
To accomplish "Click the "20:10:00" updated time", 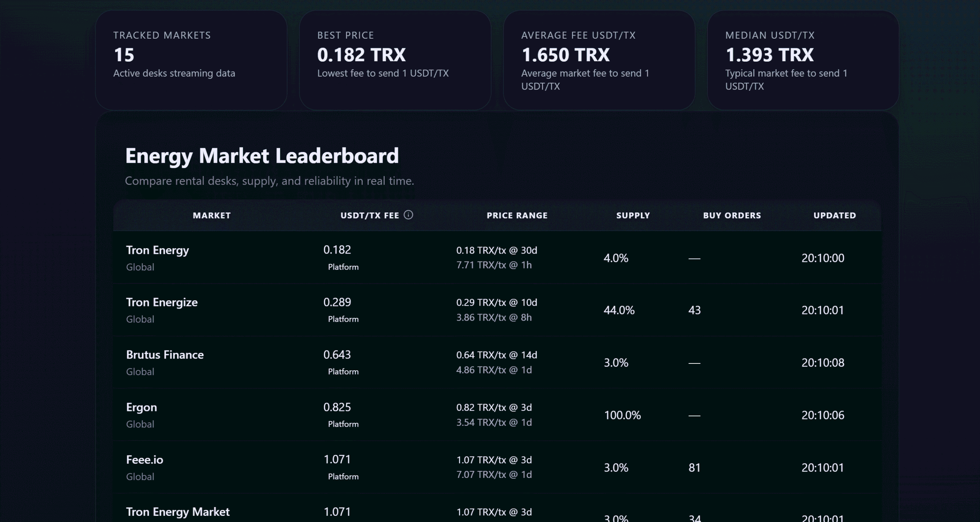I will click(823, 258).
